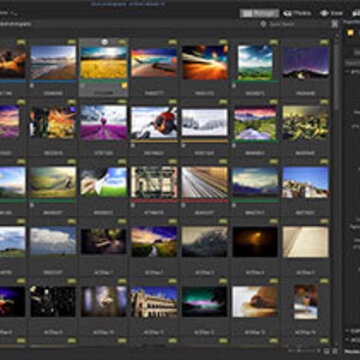Image resolution: width=360 pixels, height=360 pixels.
Task: Tag checkbox on blue mountain lake thumbnail
Action: tap(234, 205)
